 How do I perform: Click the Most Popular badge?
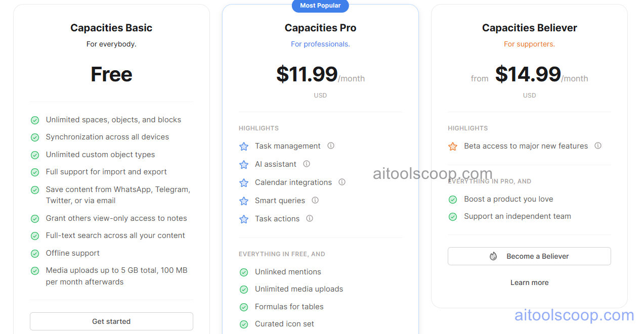click(x=320, y=6)
